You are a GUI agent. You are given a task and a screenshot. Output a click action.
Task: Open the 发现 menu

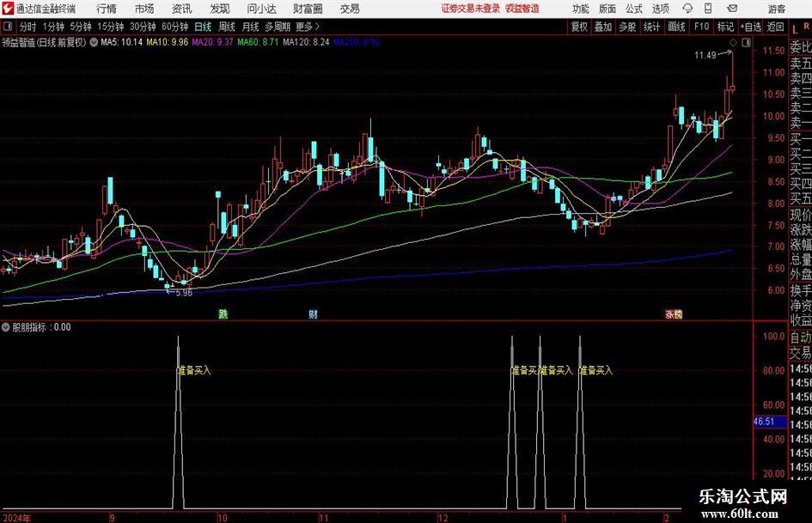coord(220,9)
